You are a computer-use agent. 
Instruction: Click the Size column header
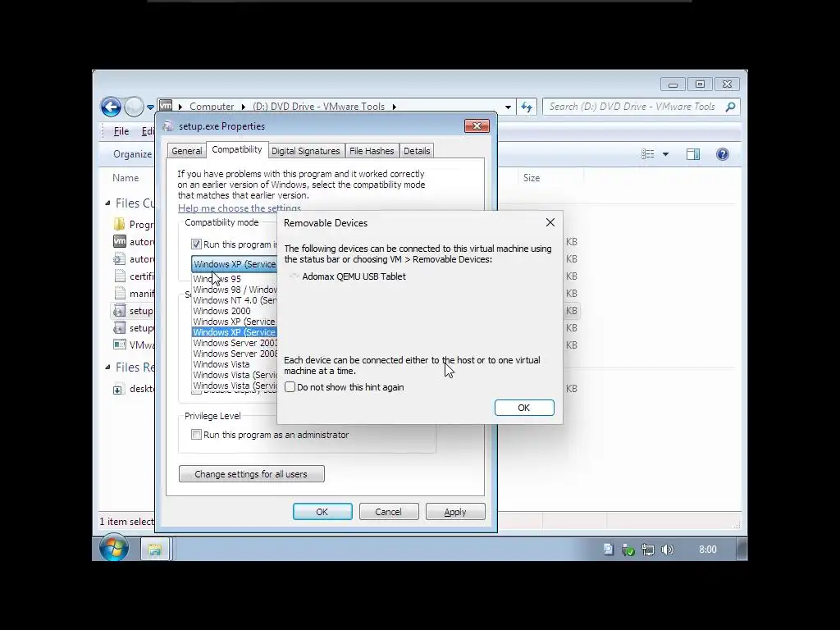(x=532, y=178)
